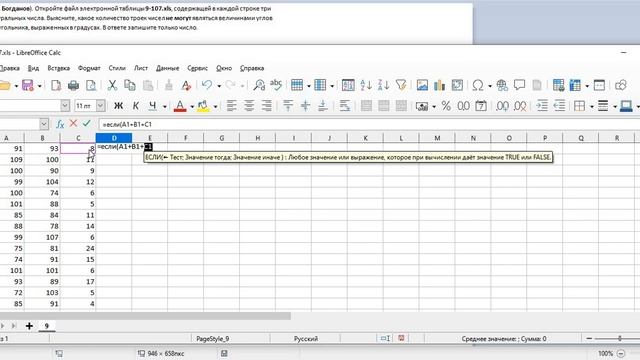Viewport: 640px width, 360px height.
Task: Click the Save document icon
Action: [x=28, y=85]
